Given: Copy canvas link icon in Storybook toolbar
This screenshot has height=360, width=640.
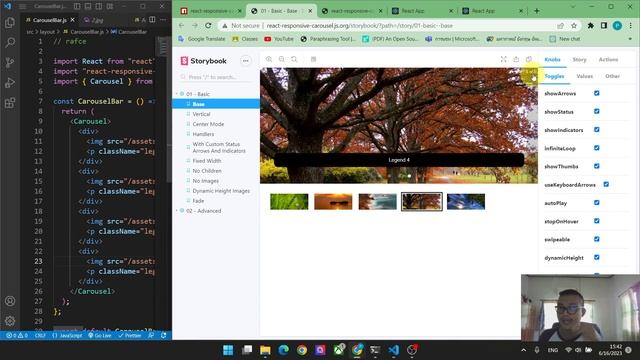Looking at the screenshot, I should click(529, 59).
